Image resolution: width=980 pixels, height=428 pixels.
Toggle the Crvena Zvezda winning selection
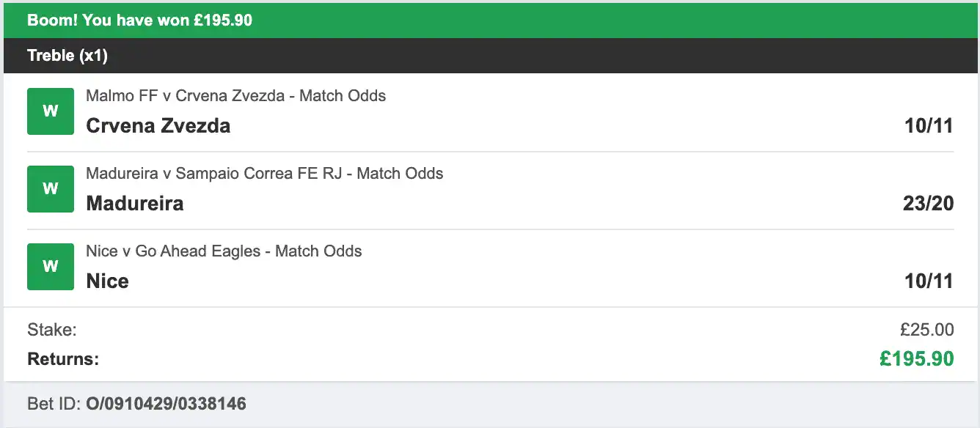tap(158, 125)
